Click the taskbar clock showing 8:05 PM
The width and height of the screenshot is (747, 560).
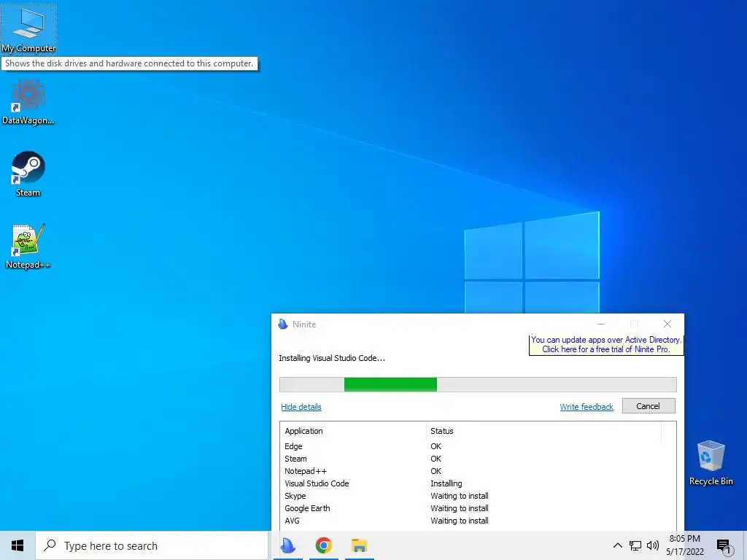pyautogui.click(x=684, y=545)
